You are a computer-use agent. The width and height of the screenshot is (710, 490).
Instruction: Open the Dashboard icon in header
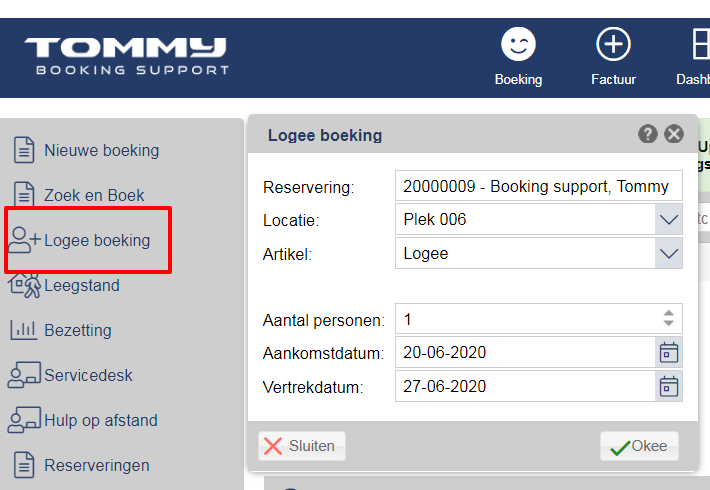(x=701, y=44)
